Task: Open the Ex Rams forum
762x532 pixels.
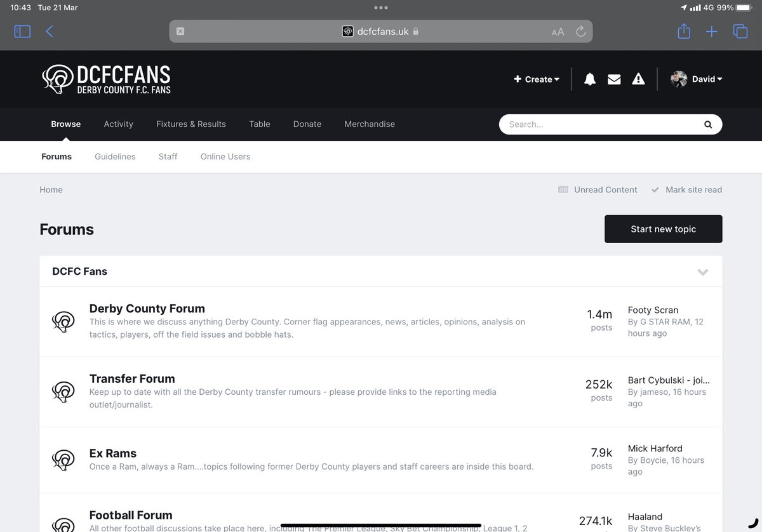Action: (x=113, y=453)
